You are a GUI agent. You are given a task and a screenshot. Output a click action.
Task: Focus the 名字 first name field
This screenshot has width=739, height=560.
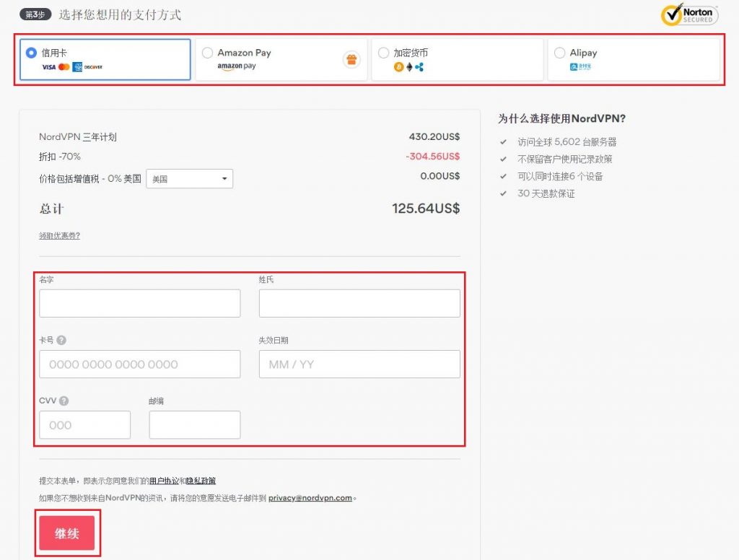[x=140, y=303]
